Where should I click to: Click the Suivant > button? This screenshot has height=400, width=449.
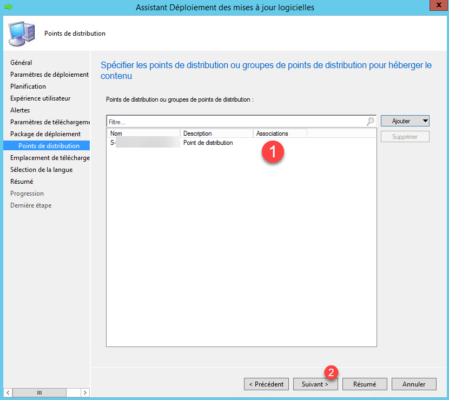[315, 384]
